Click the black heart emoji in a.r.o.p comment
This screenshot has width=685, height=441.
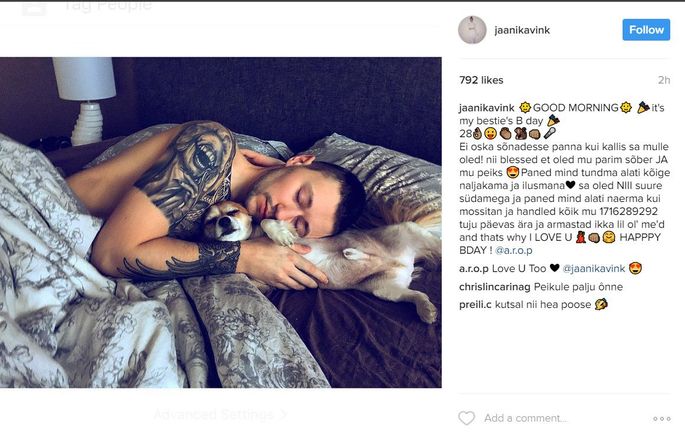(x=554, y=267)
